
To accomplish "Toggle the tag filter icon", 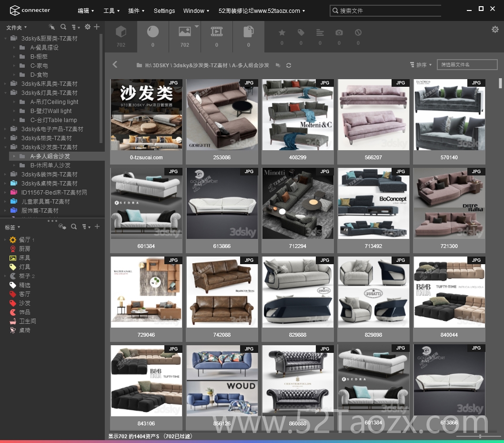I will (301, 32).
